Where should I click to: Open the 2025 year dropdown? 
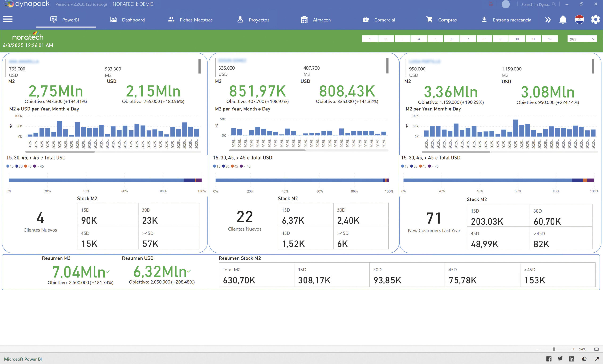[x=582, y=39]
